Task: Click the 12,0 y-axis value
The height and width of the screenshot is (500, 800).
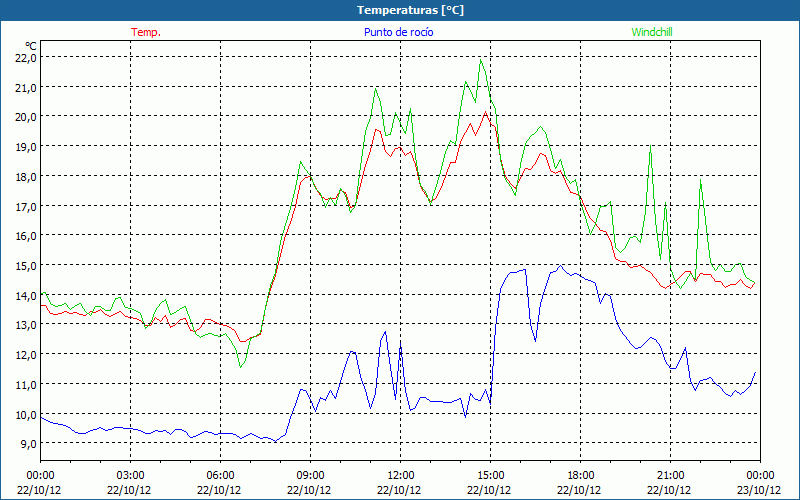Action: [x=26, y=355]
